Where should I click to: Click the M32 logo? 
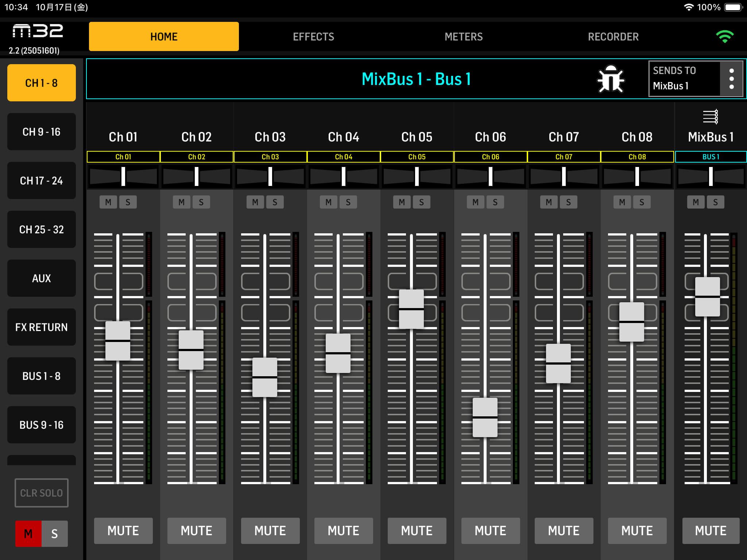(38, 31)
